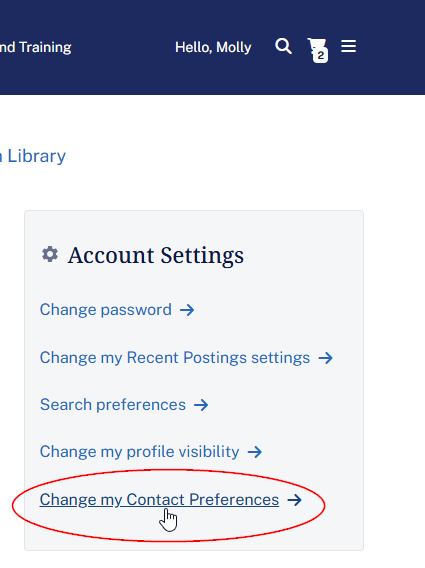Click arrow beside Change password
The image size is (425, 568).
(x=187, y=310)
